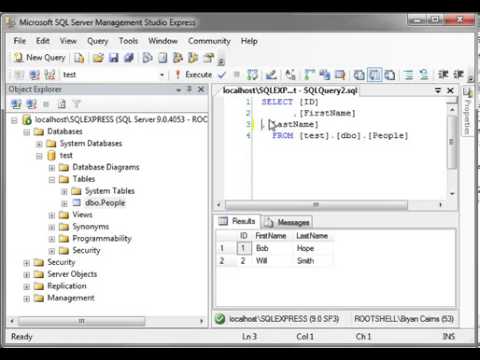Execute the current query

[x=194, y=75]
